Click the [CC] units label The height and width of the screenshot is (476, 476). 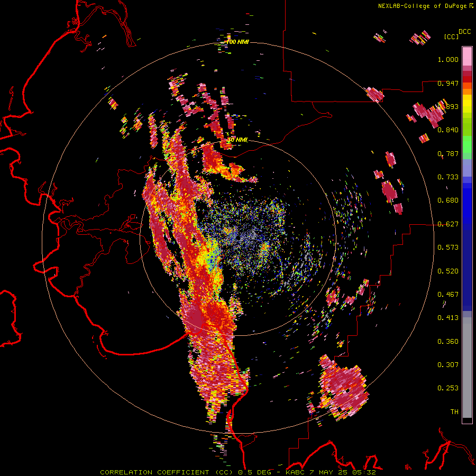452,36
